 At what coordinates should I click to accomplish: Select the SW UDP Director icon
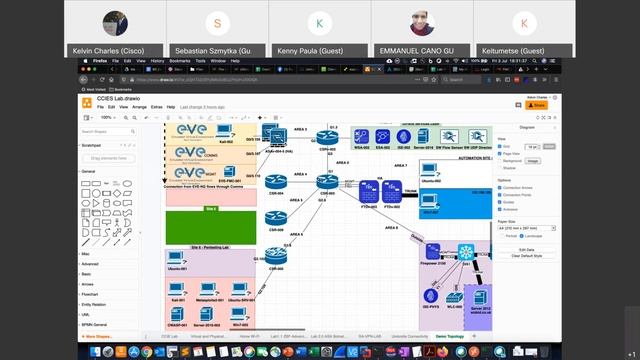click(478, 136)
